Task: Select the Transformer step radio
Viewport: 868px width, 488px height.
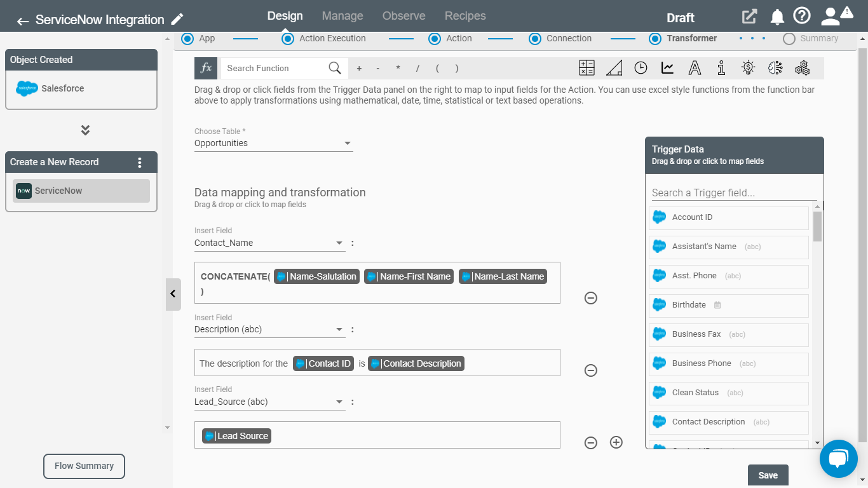Action: [x=655, y=39]
